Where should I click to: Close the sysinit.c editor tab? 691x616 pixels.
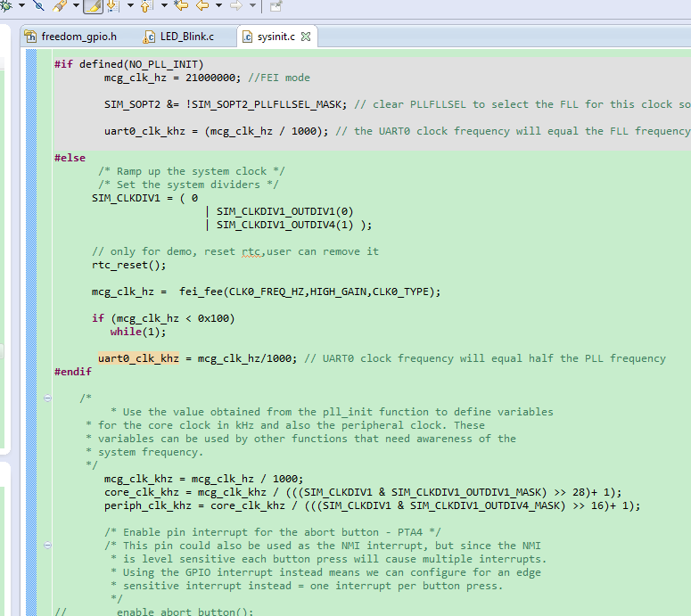306,37
